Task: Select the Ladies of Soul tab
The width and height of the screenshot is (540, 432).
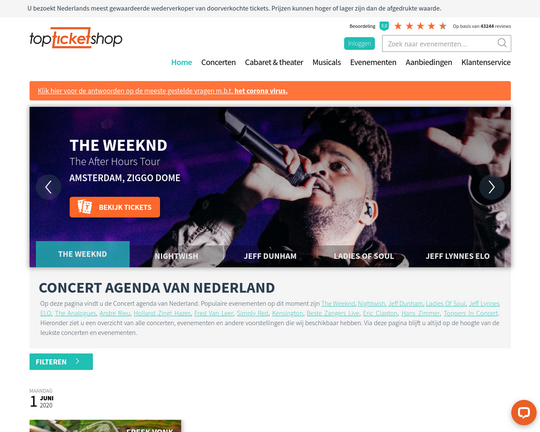Action: (x=364, y=256)
